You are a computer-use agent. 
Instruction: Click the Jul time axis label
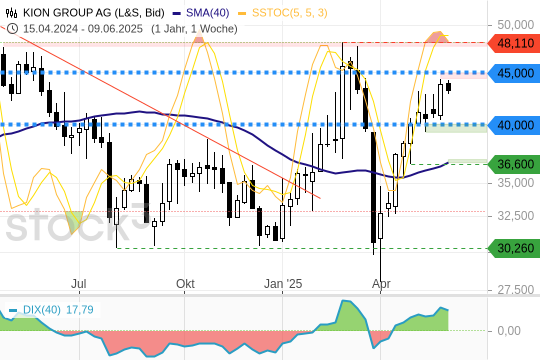(79, 284)
